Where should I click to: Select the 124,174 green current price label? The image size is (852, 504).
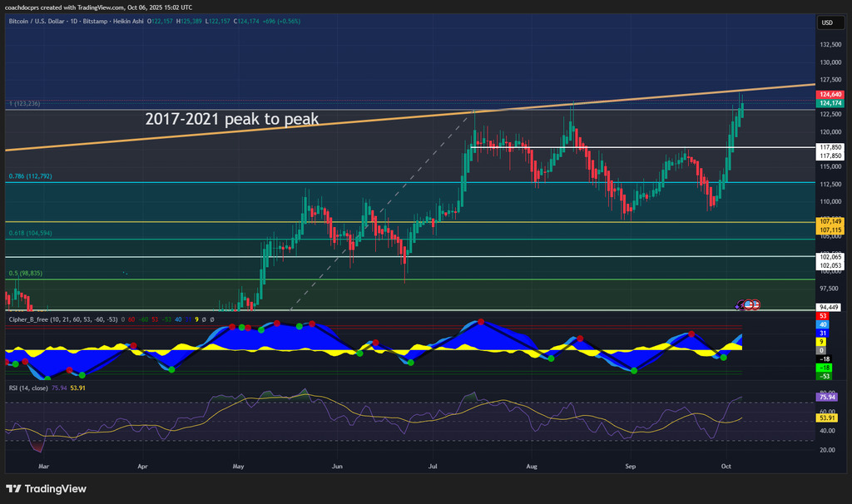click(830, 103)
